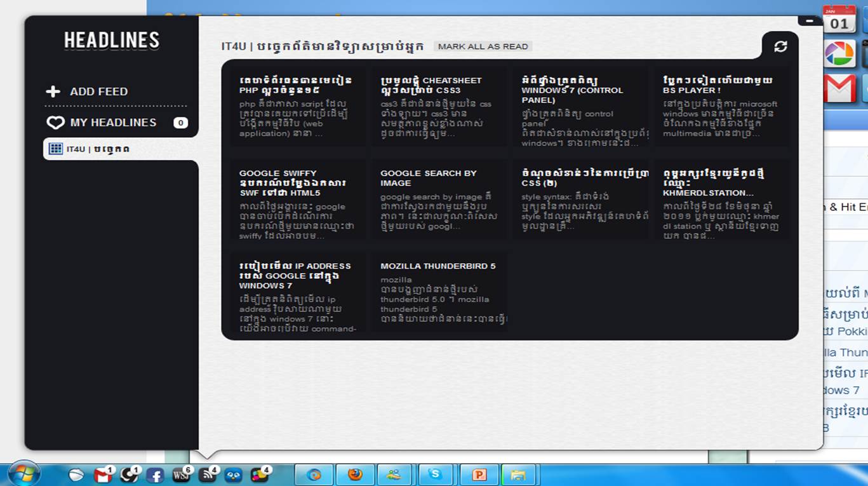Screen dimensions: 868x486
Task: Open the Windows 7 Control Panel article
Action: [580, 107]
